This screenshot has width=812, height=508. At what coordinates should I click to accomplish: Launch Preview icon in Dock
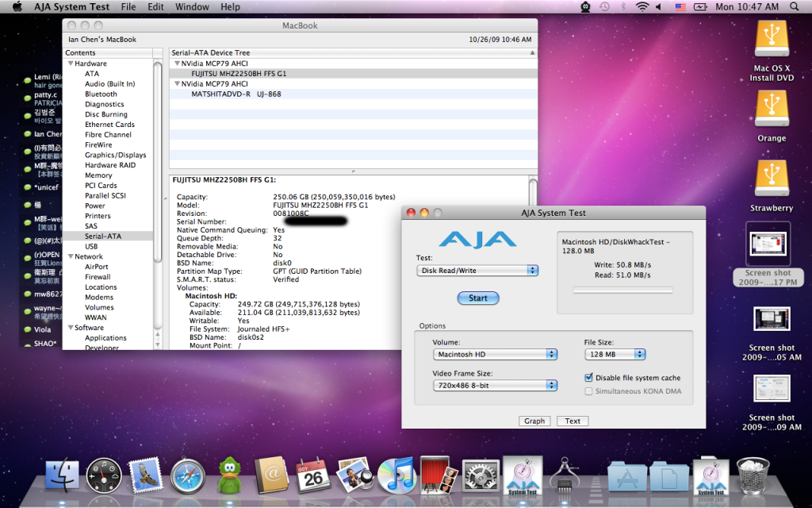coord(354,475)
